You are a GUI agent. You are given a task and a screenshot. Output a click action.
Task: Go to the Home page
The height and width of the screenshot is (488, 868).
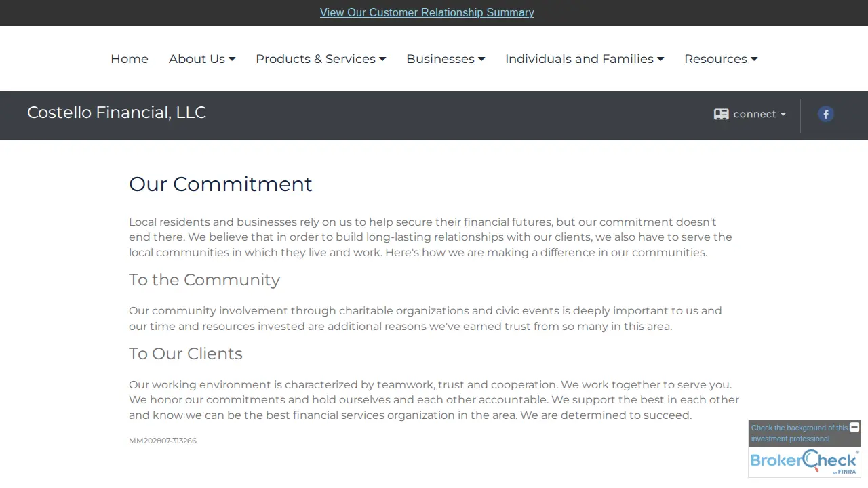[x=130, y=59]
